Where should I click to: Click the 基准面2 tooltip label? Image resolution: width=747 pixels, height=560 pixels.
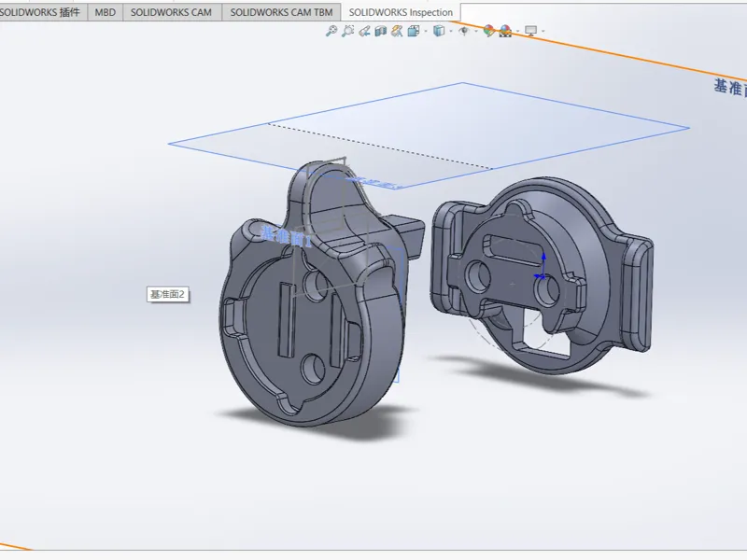tap(168, 294)
